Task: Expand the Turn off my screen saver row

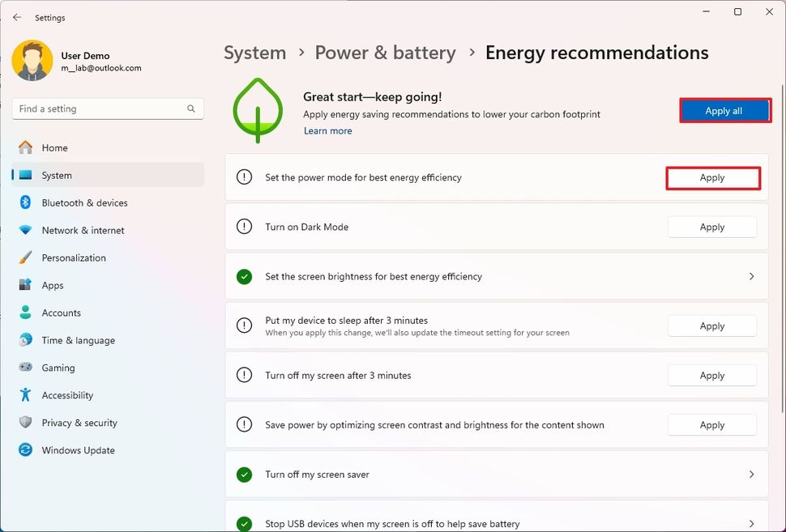Action: click(750, 475)
